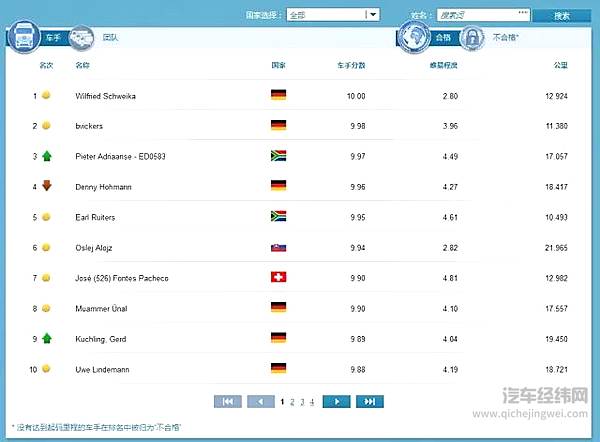The height and width of the screenshot is (442, 600).
Task: Click the Swiss flag for José Fontes Pacheco
Action: [x=279, y=277]
